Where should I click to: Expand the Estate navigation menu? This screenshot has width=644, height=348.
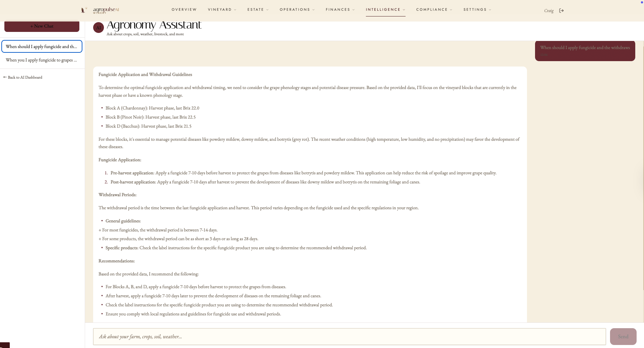point(258,9)
